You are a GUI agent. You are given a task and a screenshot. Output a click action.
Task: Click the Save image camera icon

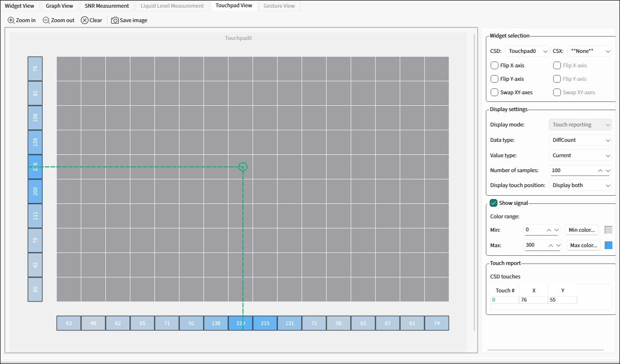tap(115, 20)
